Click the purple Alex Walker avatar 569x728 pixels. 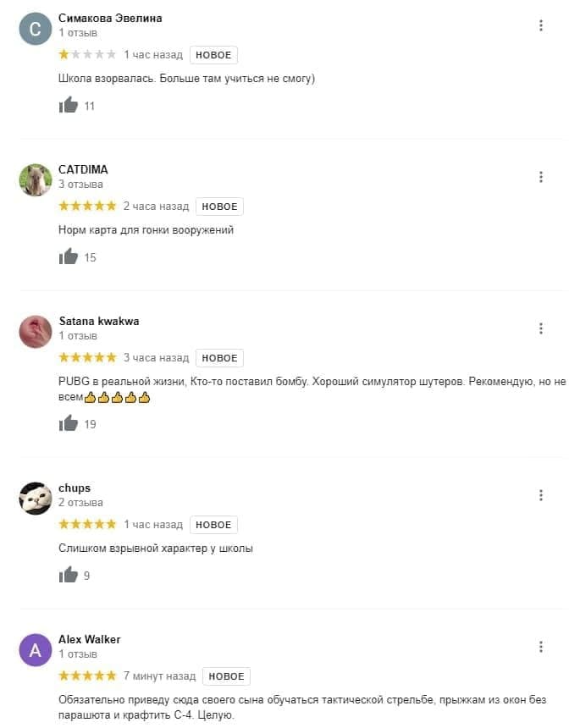(x=36, y=650)
